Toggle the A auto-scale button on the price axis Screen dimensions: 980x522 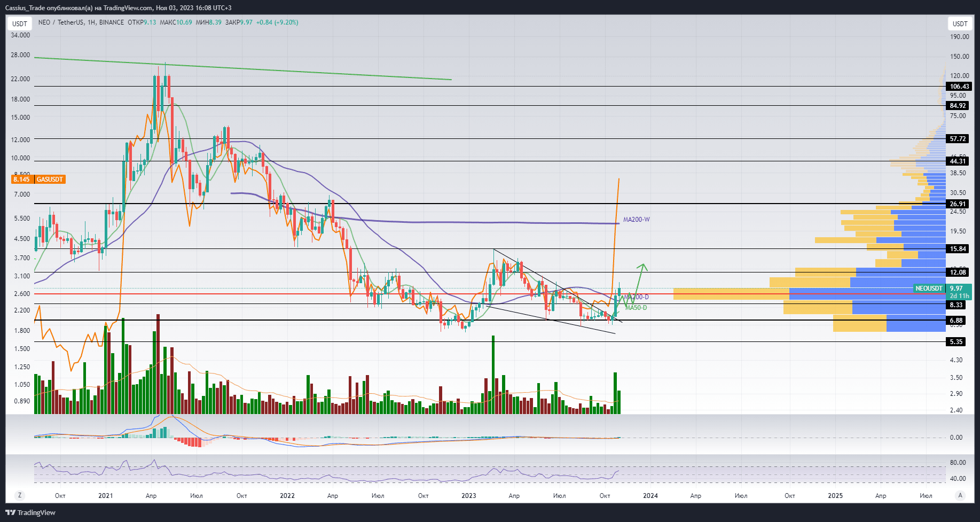(x=960, y=495)
